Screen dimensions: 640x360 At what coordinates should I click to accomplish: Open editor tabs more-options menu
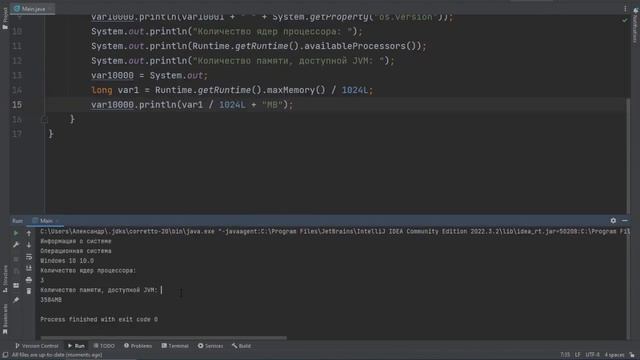click(625, 9)
